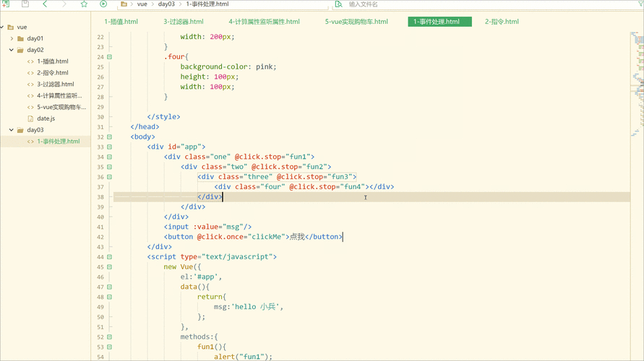Collapse the fold at line 45
This screenshot has height=361, width=644.
pyautogui.click(x=110, y=266)
